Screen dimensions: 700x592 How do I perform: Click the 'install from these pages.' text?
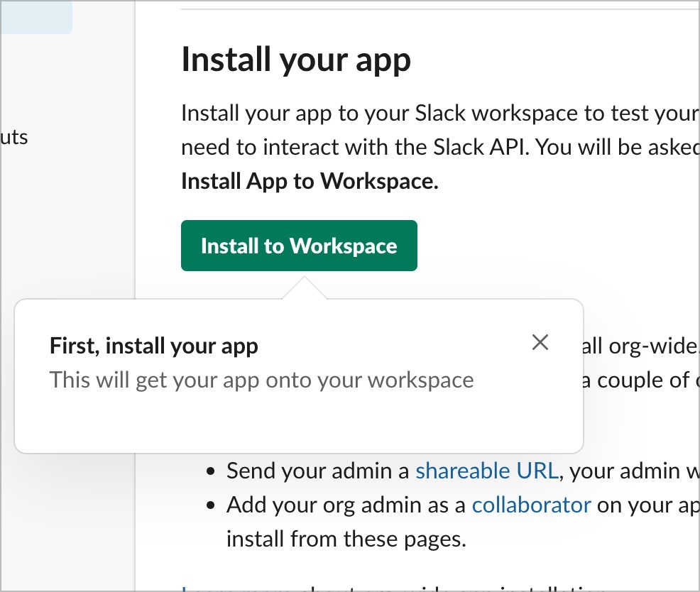tap(346, 539)
